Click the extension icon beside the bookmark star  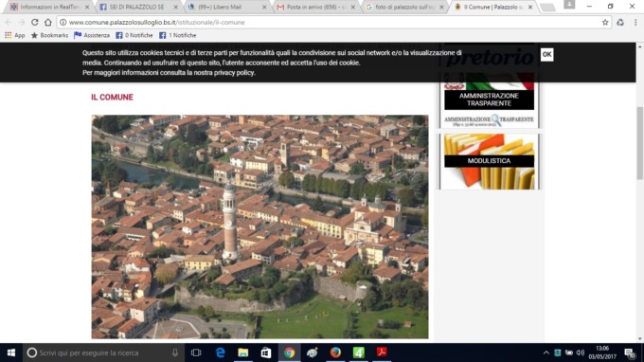620,22
